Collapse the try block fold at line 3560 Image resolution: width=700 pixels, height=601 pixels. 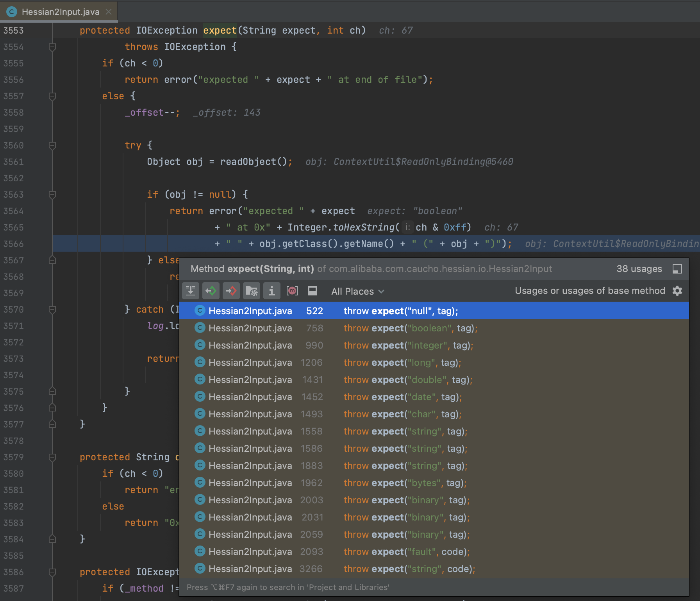(x=52, y=145)
